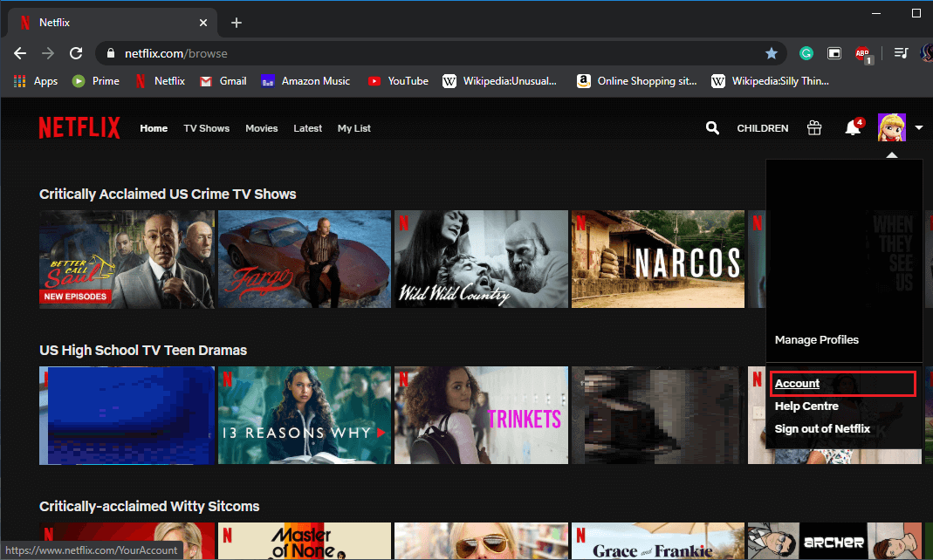Image resolution: width=933 pixels, height=560 pixels.
Task: Open the notifications bell
Action: (x=853, y=127)
